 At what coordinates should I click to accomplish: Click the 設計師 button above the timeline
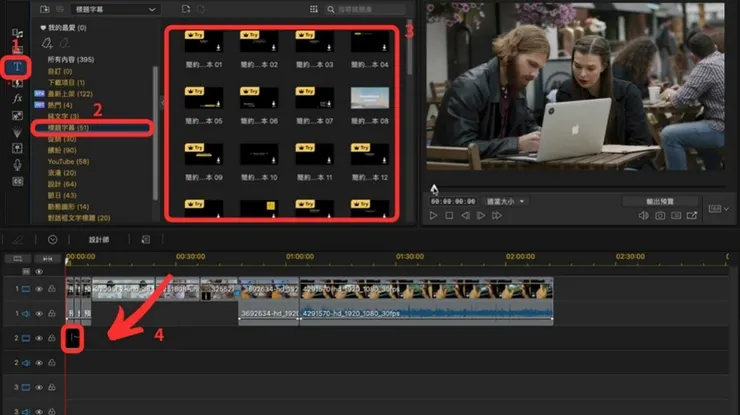click(x=99, y=240)
